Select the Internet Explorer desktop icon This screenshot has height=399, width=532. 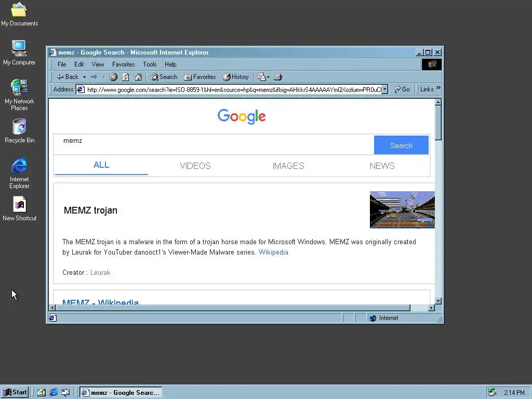click(19, 172)
